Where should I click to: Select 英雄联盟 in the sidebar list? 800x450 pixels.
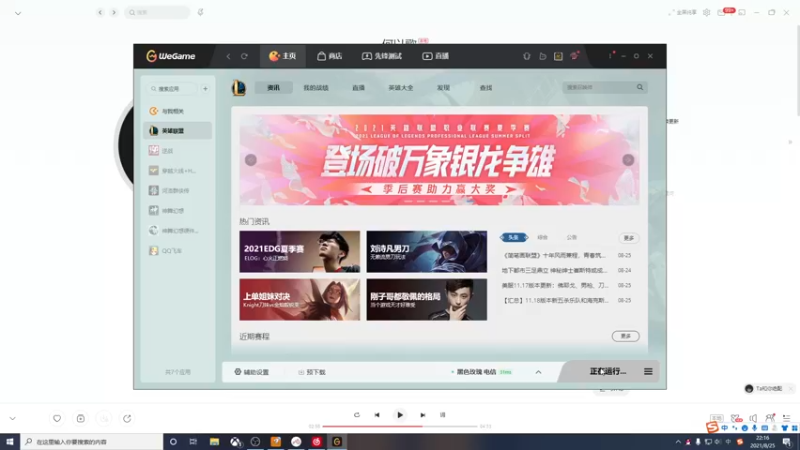[178, 131]
